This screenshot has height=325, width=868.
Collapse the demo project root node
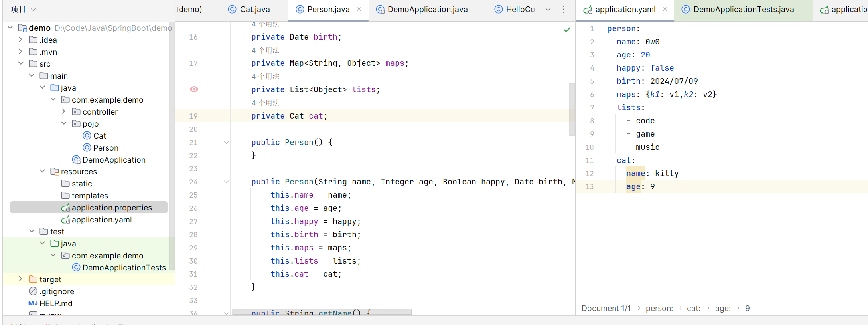pyautogui.click(x=10, y=28)
